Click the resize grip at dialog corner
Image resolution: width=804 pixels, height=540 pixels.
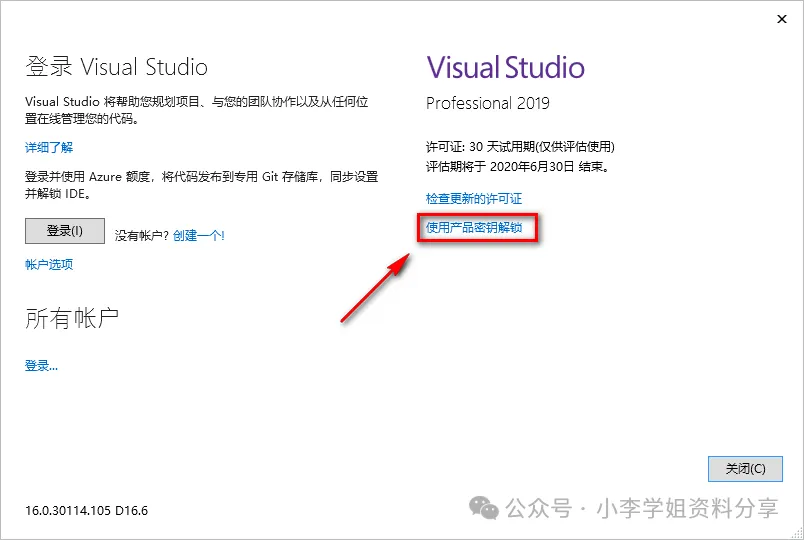(x=796, y=533)
